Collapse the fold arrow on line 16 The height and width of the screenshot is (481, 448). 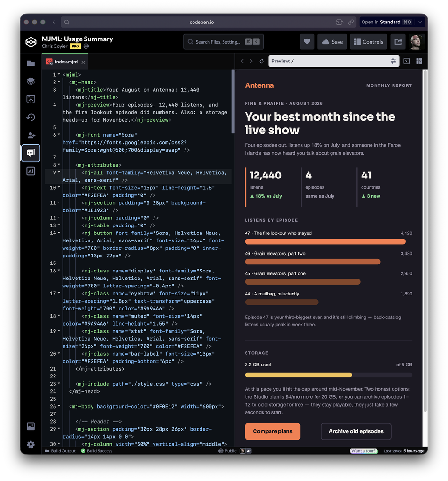pos(59,271)
